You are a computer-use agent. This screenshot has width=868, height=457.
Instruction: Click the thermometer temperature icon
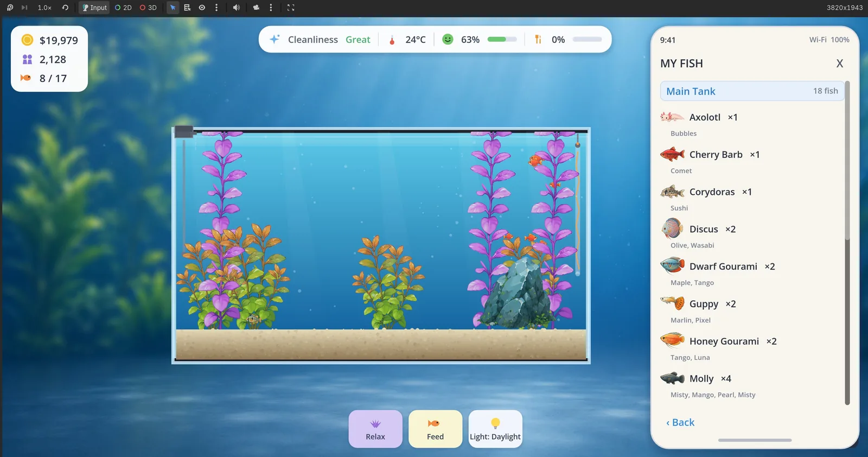(392, 40)
